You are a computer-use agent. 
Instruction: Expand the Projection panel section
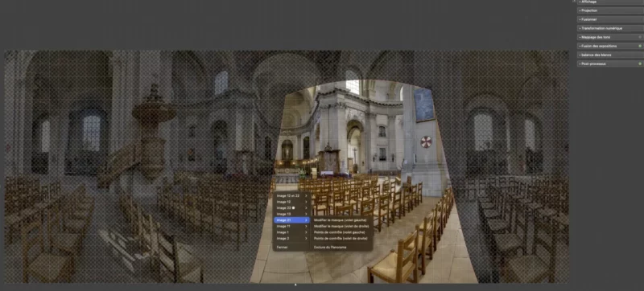pos(610,10)
